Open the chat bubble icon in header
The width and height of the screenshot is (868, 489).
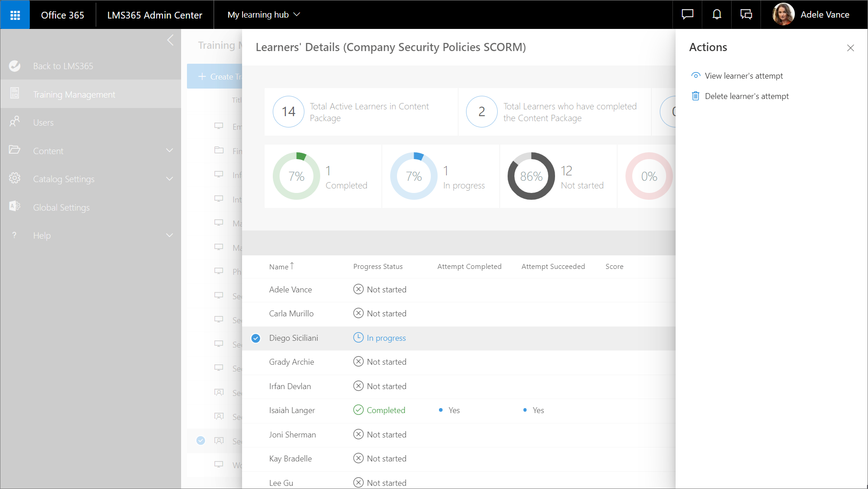click(x=687, y=14)
